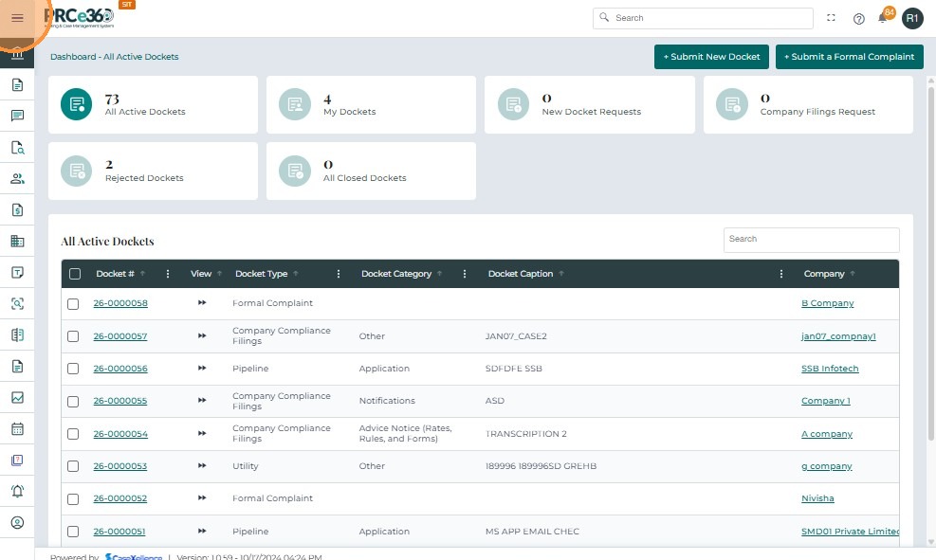The image size is (936, 560).
Task: Expand Docket Category column options menu
Action: 465,274
